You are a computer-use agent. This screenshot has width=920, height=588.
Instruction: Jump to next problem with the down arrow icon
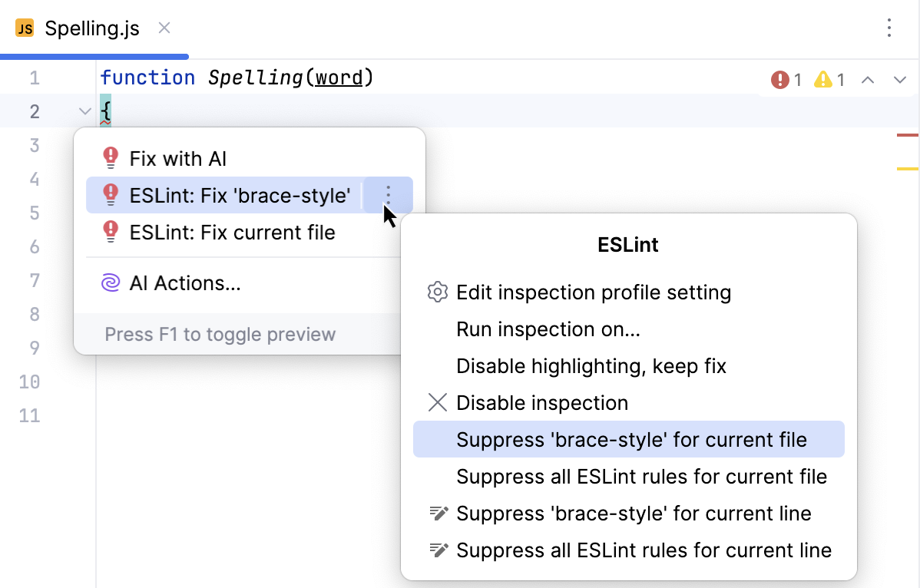coord(900,79)
